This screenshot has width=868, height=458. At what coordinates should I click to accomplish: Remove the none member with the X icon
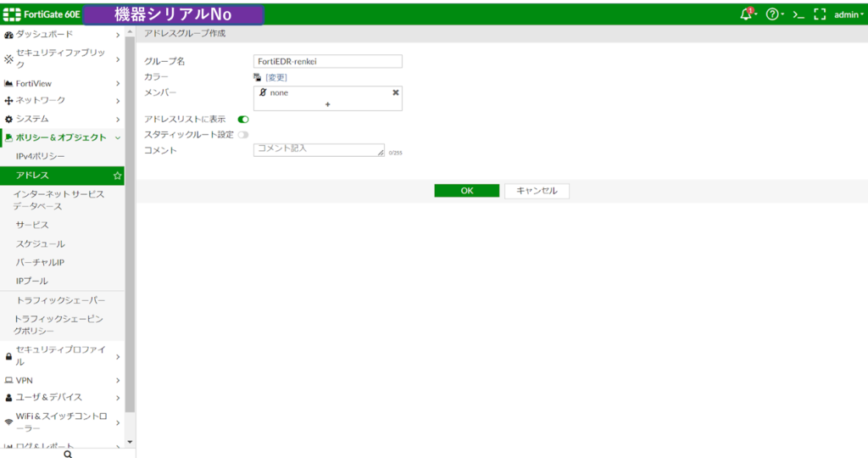coord(396,92)
